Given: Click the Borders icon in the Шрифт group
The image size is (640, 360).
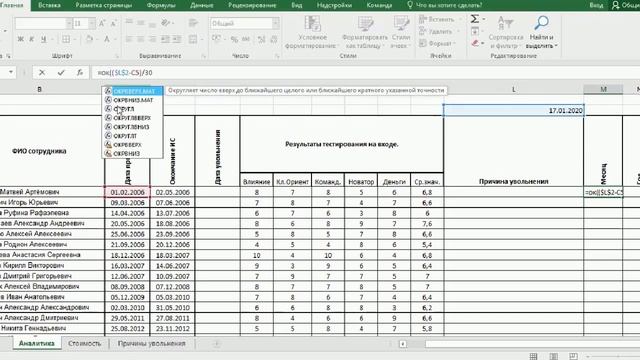Looking at the screenshot, I should pos(66,39).
